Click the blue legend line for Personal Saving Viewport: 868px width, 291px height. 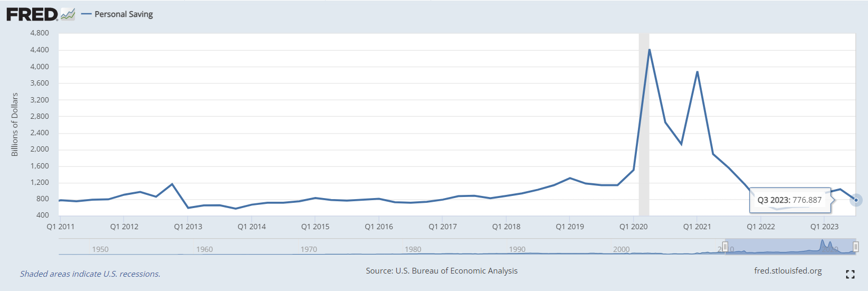click(x=86, y=14)
